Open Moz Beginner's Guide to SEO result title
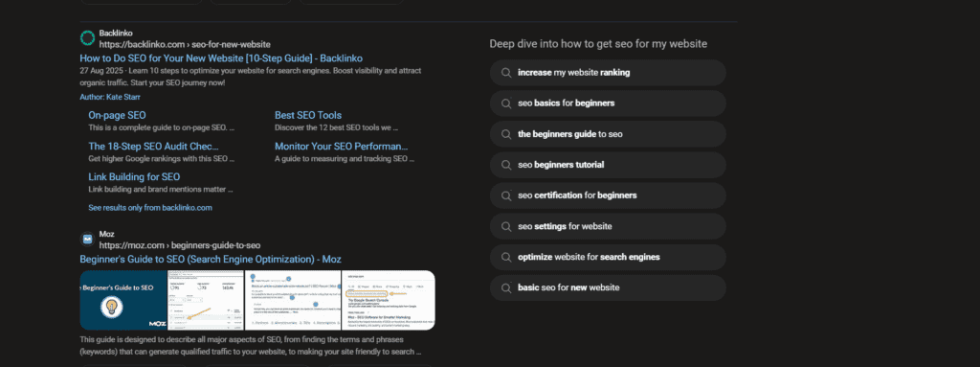The height and width of the screenshot is (367, 980). point(211,260)
